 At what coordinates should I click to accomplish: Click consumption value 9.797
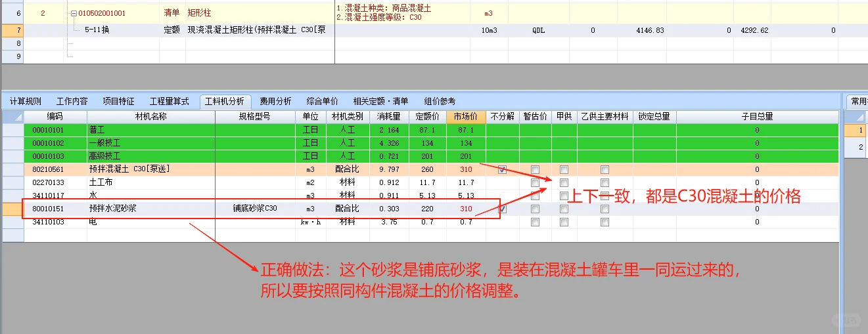[x=390, y=169]
